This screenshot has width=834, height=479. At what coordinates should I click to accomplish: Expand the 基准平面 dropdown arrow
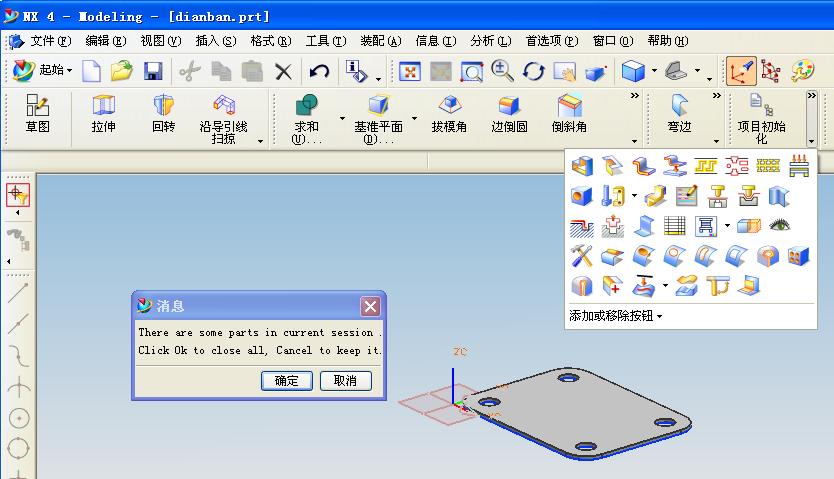pyautogui.click(x=414, y=118)
